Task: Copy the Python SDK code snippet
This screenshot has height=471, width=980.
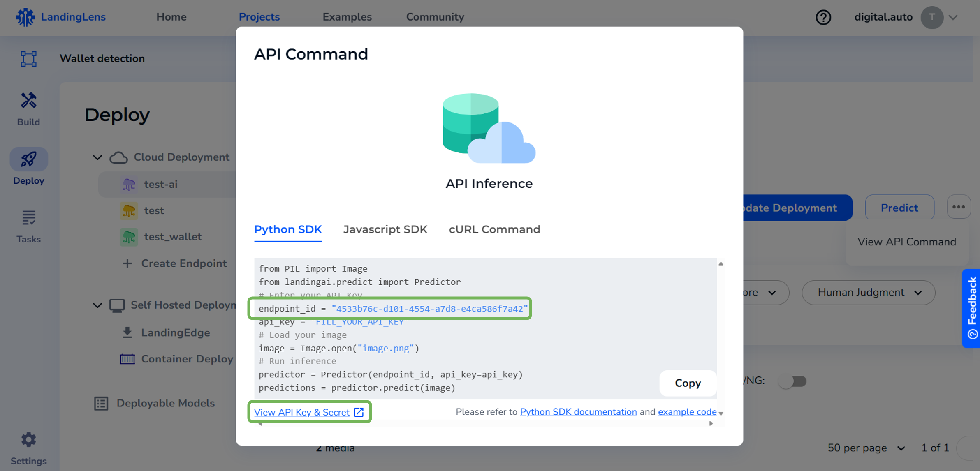Action: [687, 383]
